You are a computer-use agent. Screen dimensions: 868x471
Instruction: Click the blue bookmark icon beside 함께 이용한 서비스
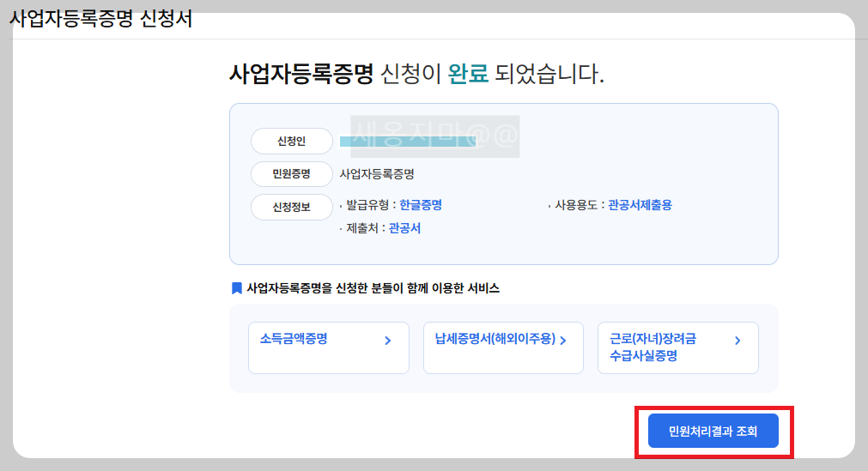pos(236,287)
